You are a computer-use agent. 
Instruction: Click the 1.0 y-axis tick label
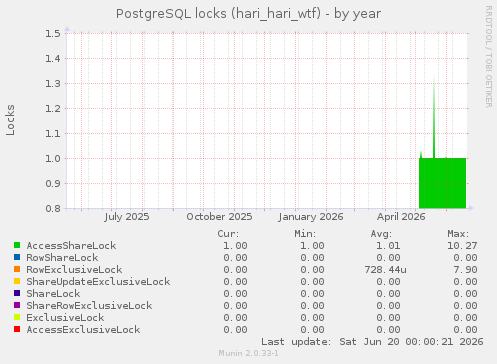point(53,158)
